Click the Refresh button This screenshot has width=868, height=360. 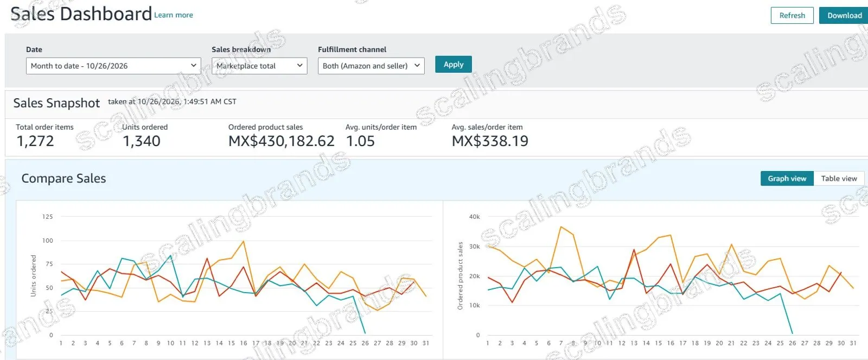coord(792,15)
